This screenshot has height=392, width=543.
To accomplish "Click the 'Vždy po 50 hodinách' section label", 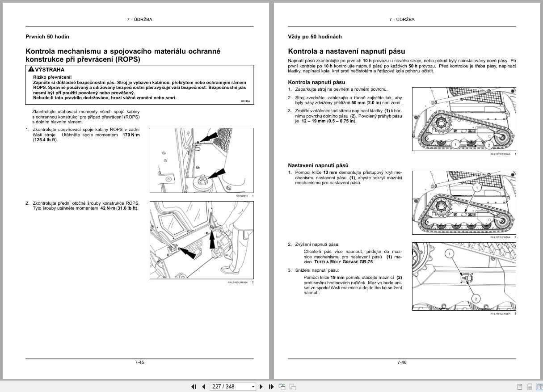I will 315,37.
